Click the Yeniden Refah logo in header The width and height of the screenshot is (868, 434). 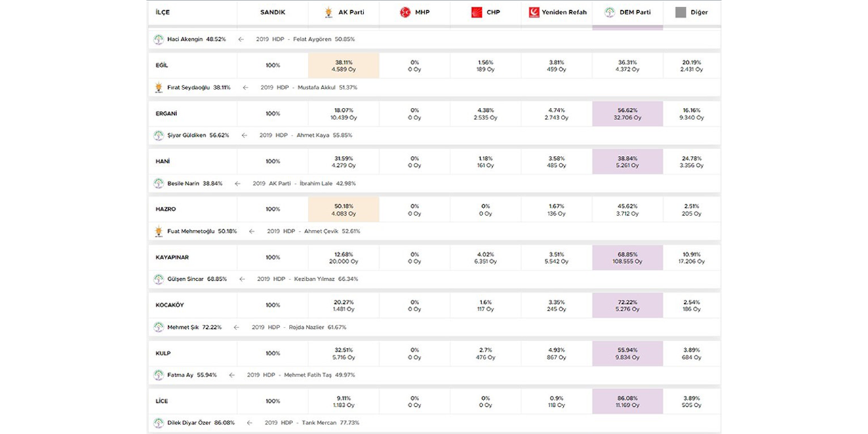click(534, 12)
